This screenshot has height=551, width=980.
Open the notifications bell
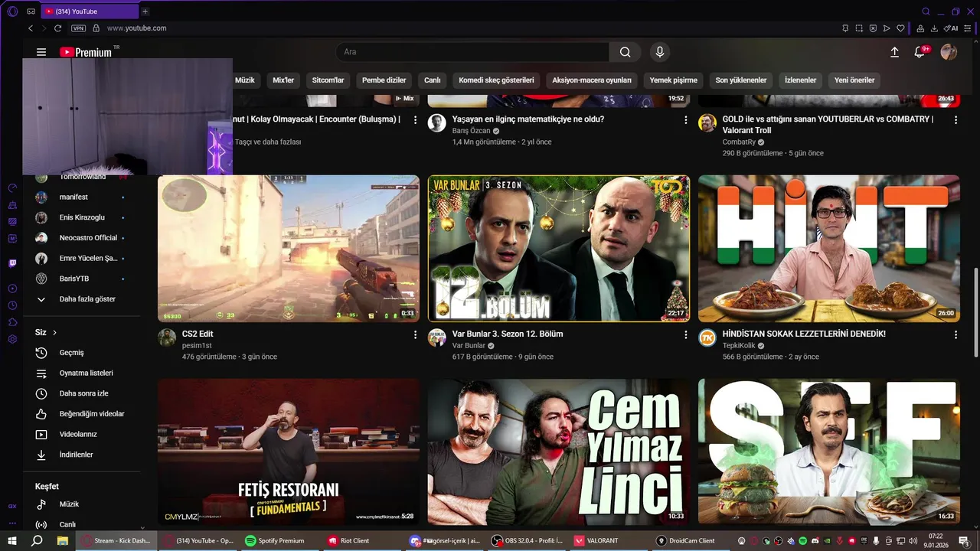click(920, 52)
